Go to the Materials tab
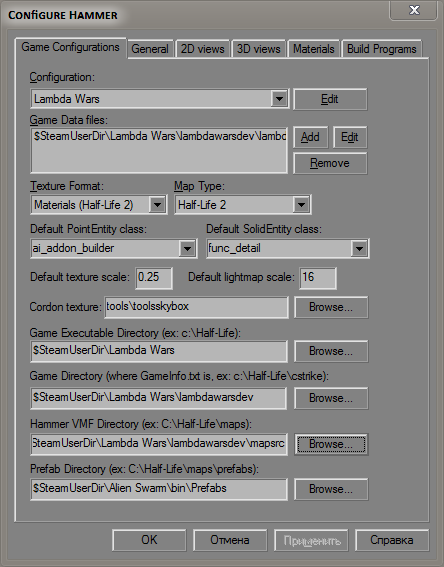Viewport: 444px width, 567px height. [x=313, y=49]
